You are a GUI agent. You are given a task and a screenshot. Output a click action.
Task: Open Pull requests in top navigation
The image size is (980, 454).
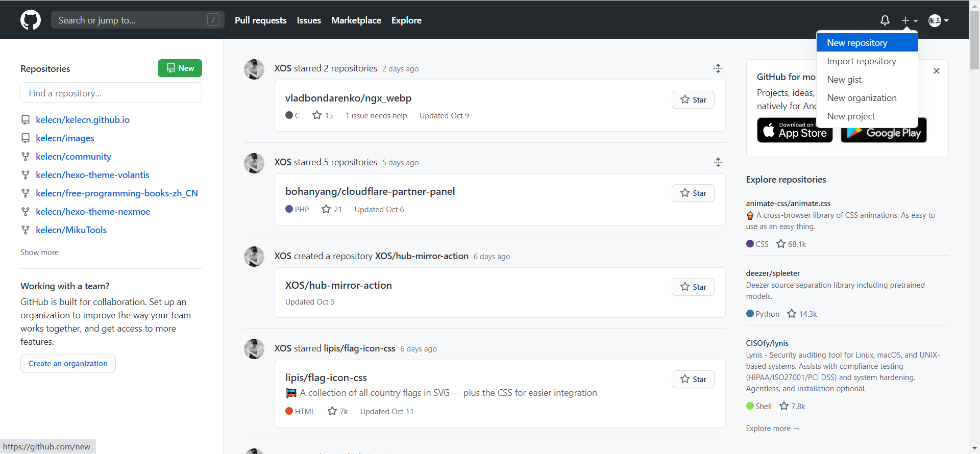(x=260, y=20)
